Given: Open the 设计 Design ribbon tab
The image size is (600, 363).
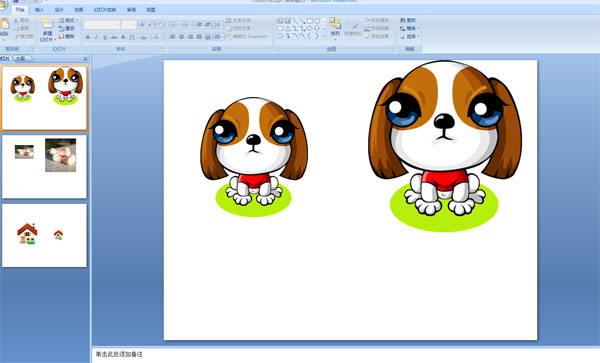Looking at the screenshot, I should (59, 10).
